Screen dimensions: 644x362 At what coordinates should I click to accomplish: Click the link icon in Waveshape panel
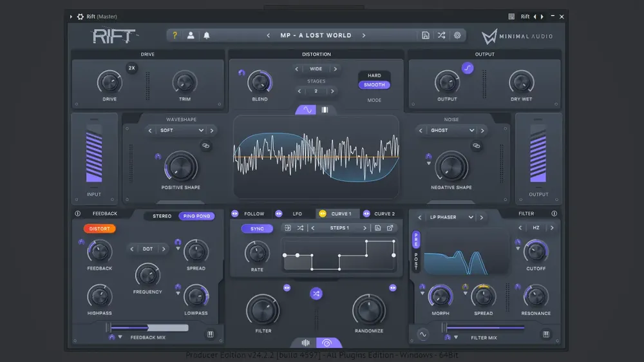click(x=206, y=146)
